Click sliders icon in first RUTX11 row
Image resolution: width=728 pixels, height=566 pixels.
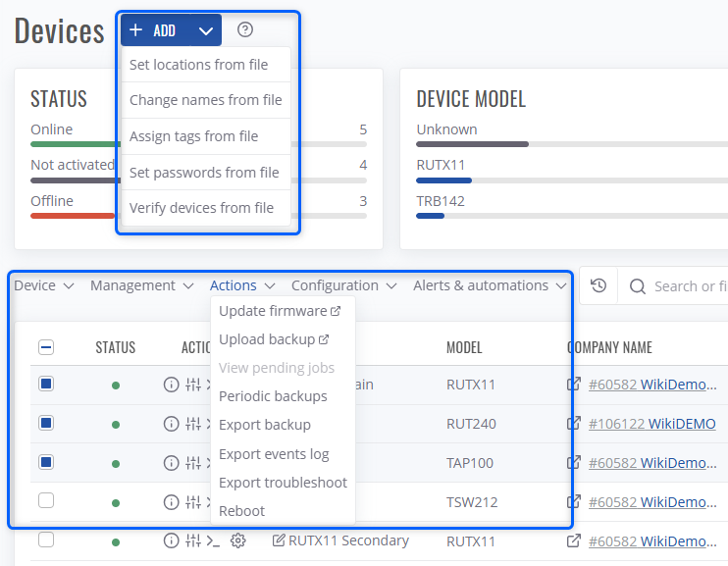[193, 385]
